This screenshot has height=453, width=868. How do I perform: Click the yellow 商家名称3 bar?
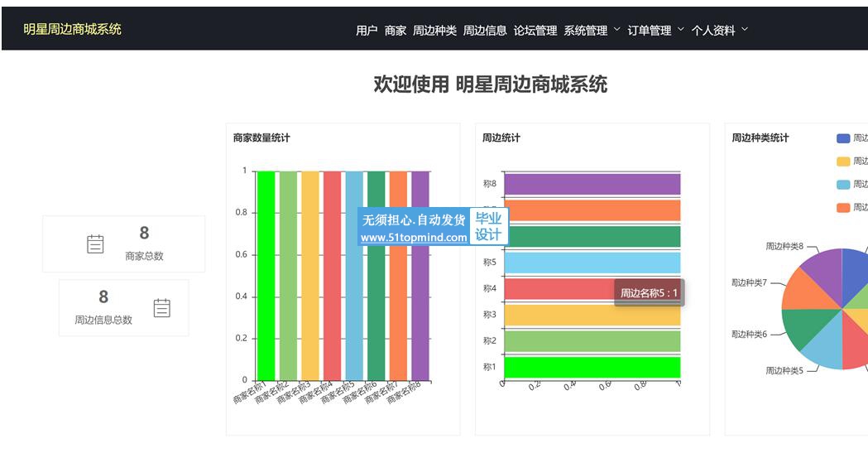310,276
